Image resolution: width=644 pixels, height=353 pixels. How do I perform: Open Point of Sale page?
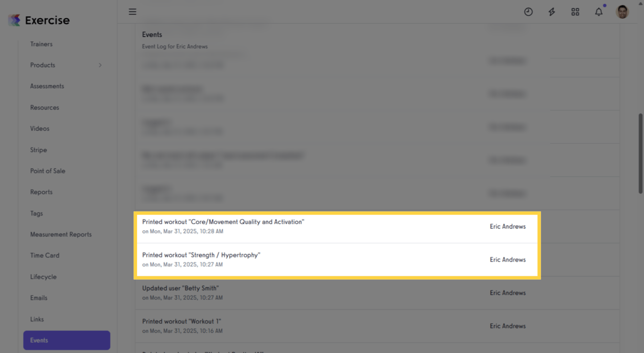[48, 171]
